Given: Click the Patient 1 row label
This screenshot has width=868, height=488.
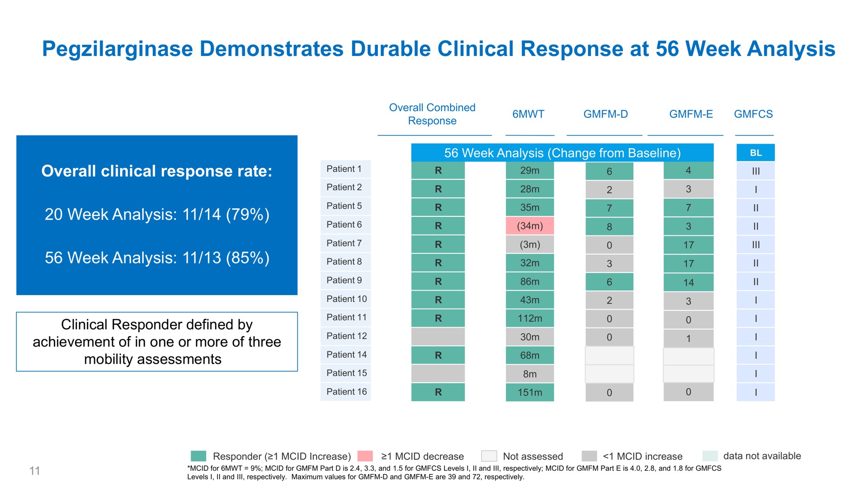Looking at the screenshot, I should (x=345, y=169).
